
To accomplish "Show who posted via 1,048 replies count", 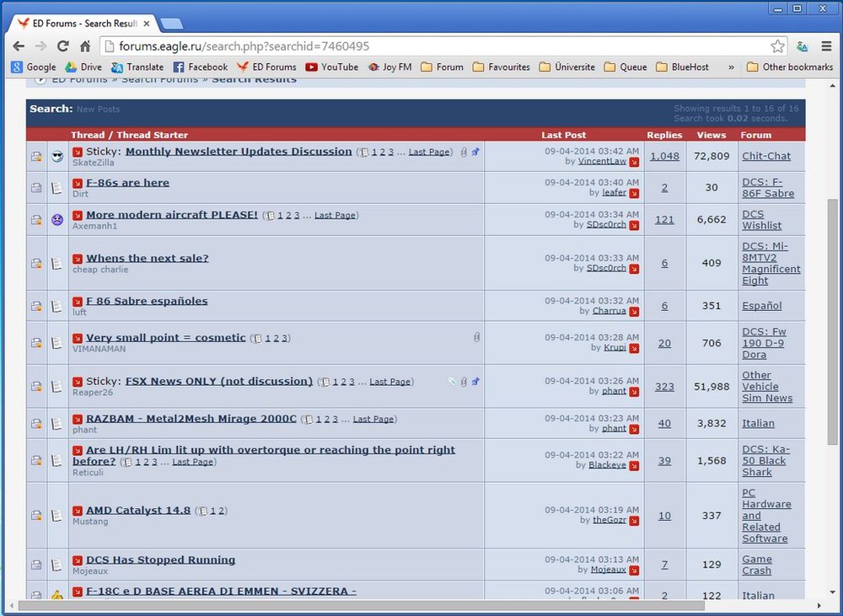I will 664,156.
